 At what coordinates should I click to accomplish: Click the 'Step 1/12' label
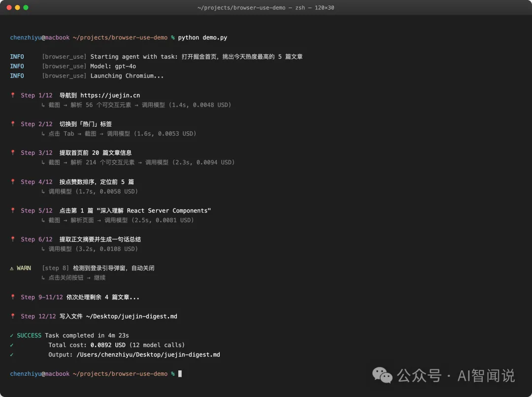pos(36,96)
